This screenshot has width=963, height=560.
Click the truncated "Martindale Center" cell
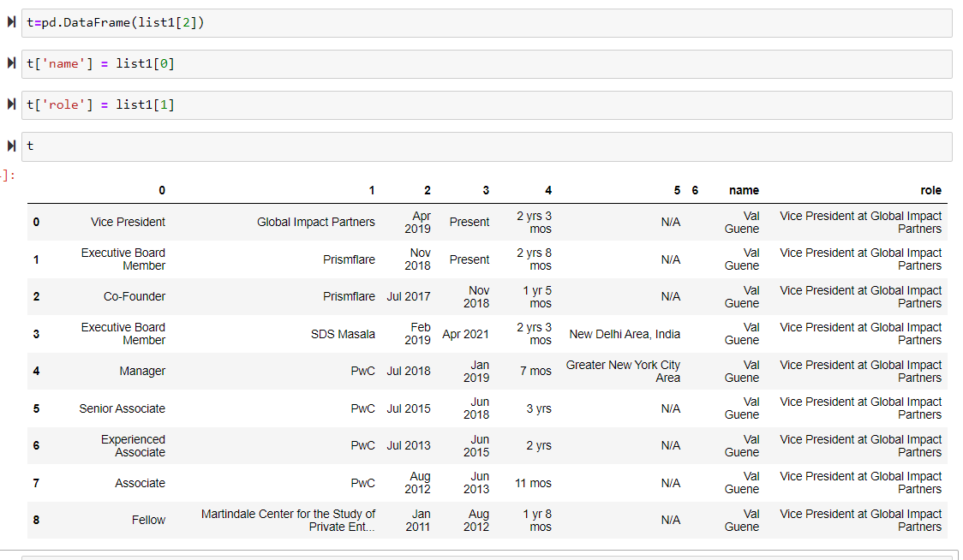(288, 520)
